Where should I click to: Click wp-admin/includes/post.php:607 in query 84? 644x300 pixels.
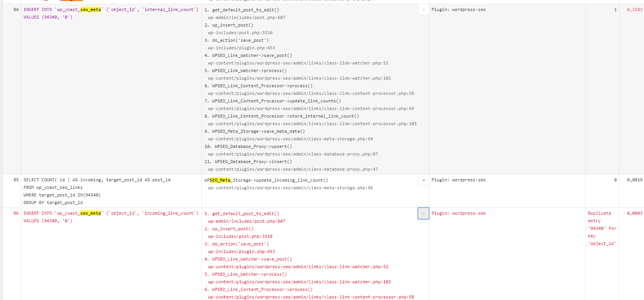[x=247, y=18]
